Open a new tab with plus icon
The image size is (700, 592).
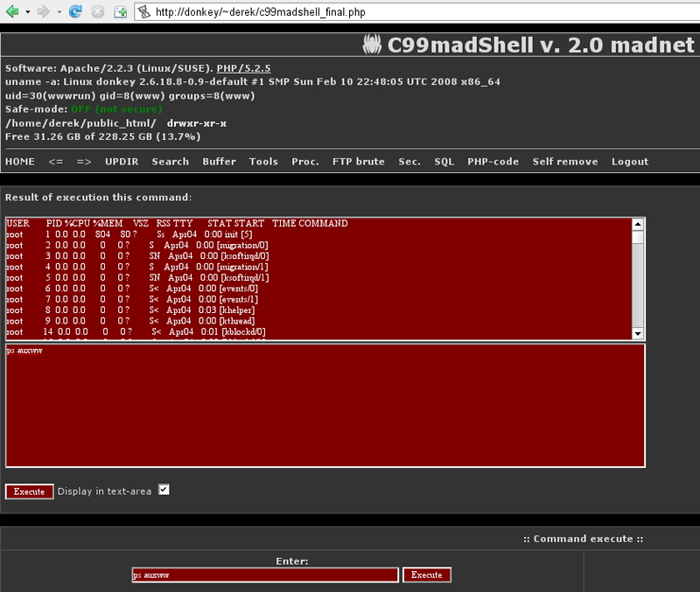[x=121, y=11]
